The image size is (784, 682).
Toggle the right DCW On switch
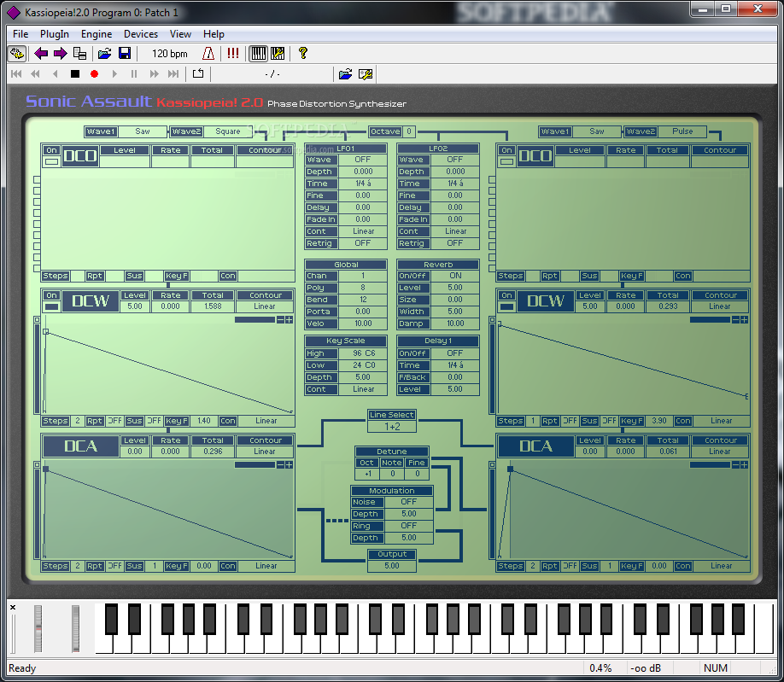tap(506, 306)
